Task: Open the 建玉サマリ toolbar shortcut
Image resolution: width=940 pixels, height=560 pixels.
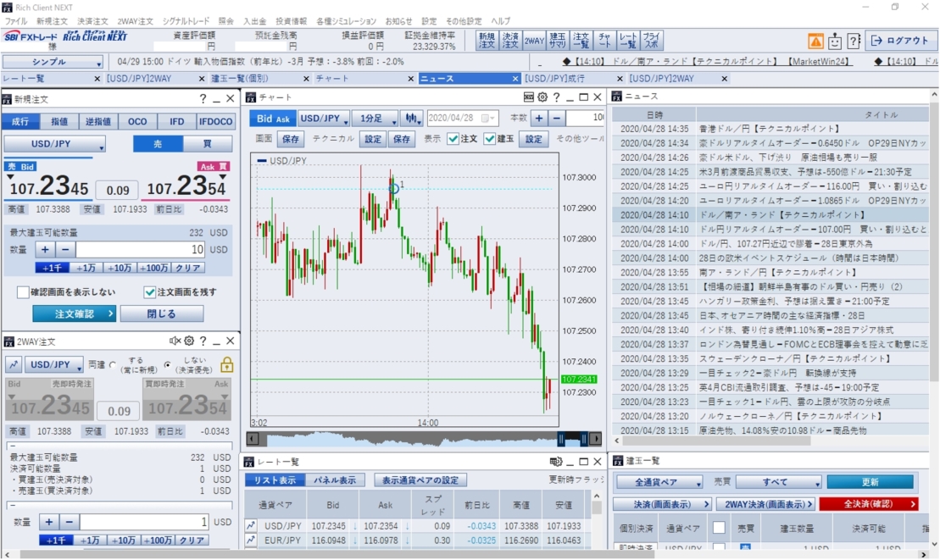Action: pyautogui.click(x=557, y=41)
